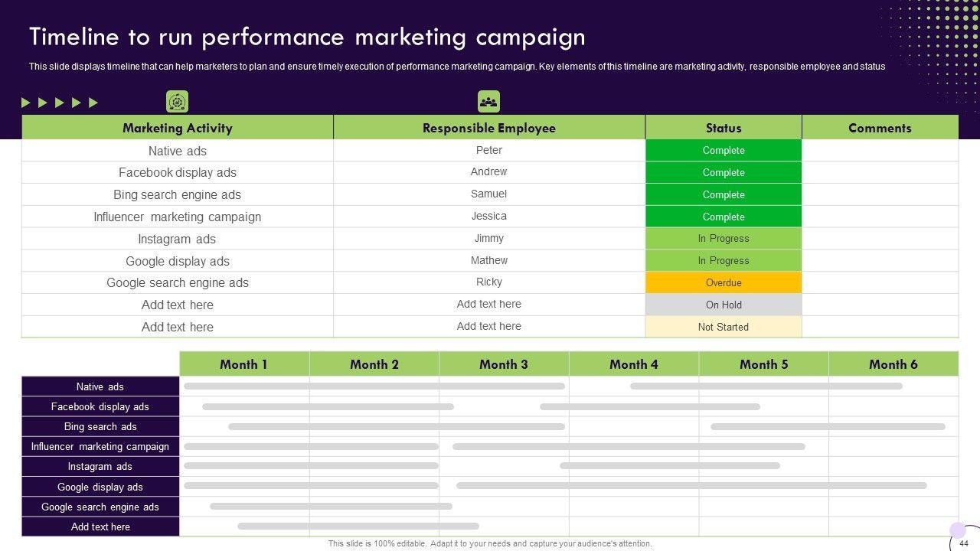
Task: Click the Bing search ads Month 5–6 bar
Action: 828,427
